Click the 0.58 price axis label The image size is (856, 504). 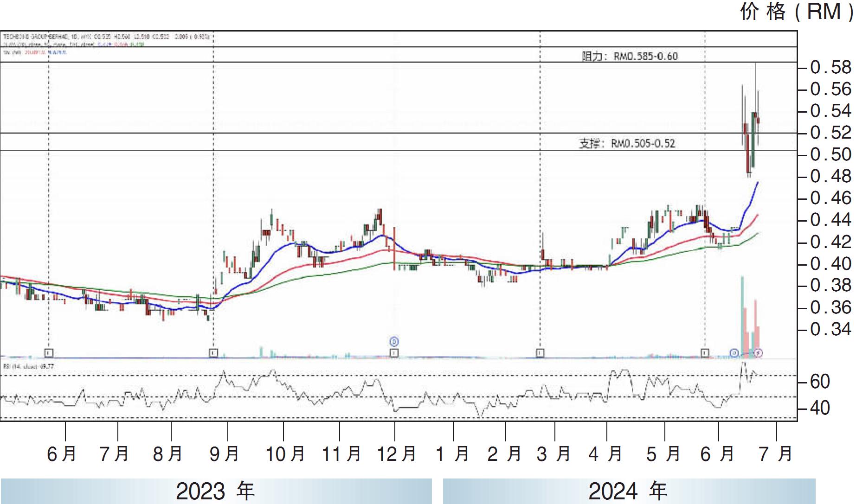tap(830, 67)
